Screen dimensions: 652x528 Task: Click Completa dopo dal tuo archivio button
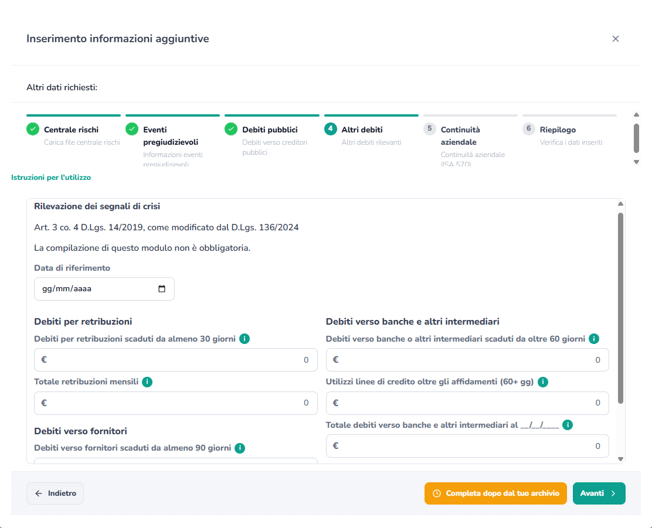[496, 493]
